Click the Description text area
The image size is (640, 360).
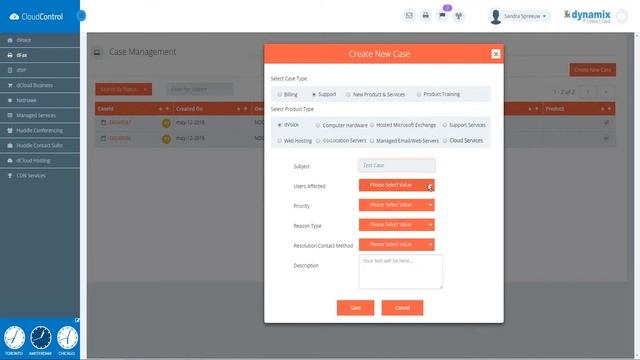[x=400, y=271]
